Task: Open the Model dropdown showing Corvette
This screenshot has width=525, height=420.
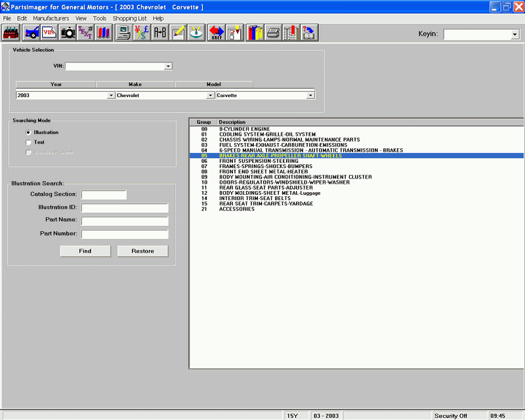Action: pyautogui.click(x=310, y=95)
